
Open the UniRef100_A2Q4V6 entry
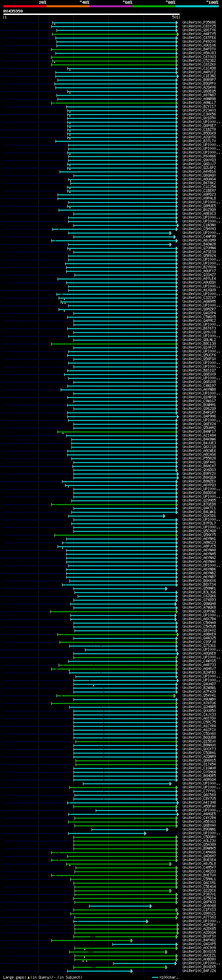[199, 87]
